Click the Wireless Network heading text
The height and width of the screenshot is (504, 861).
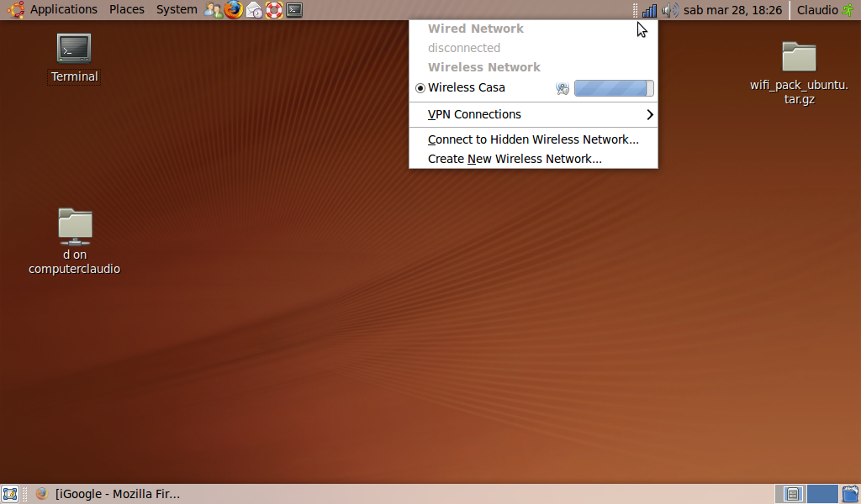coord(484,67)
